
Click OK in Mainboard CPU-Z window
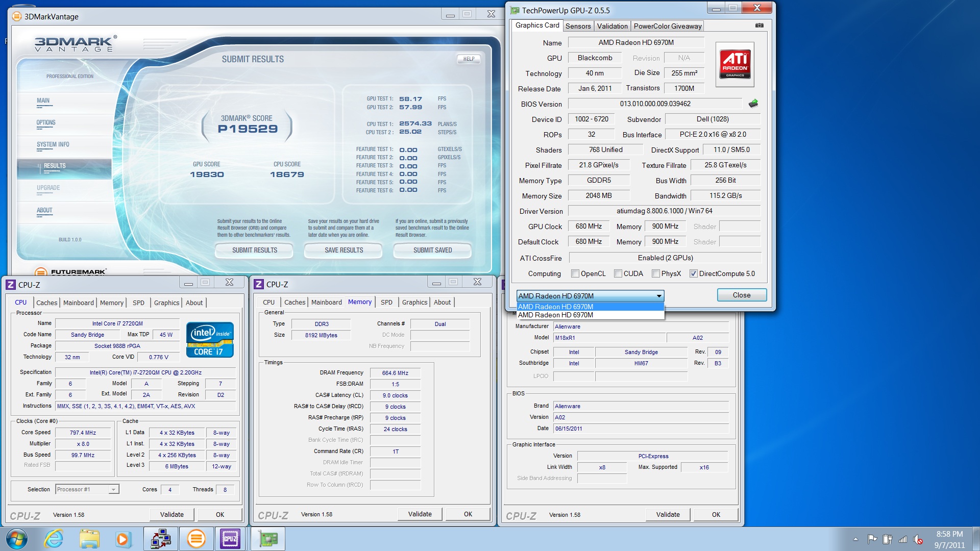pos(716,514)
